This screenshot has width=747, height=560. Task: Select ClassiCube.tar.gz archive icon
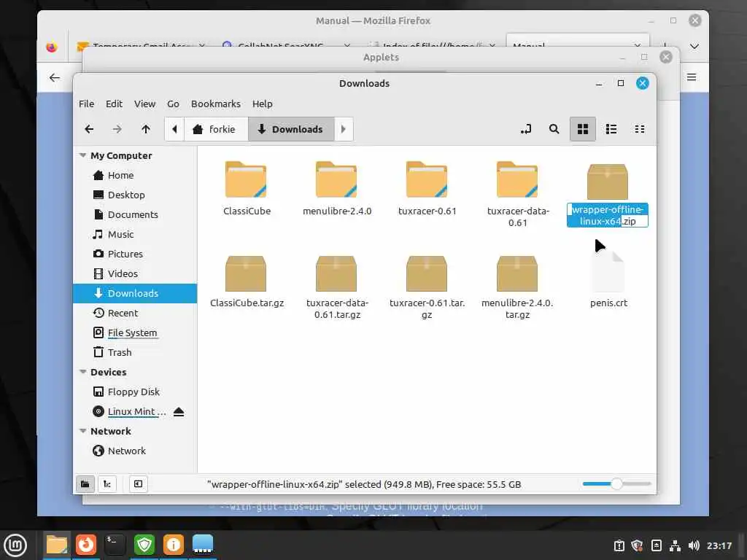click(246, 273)
